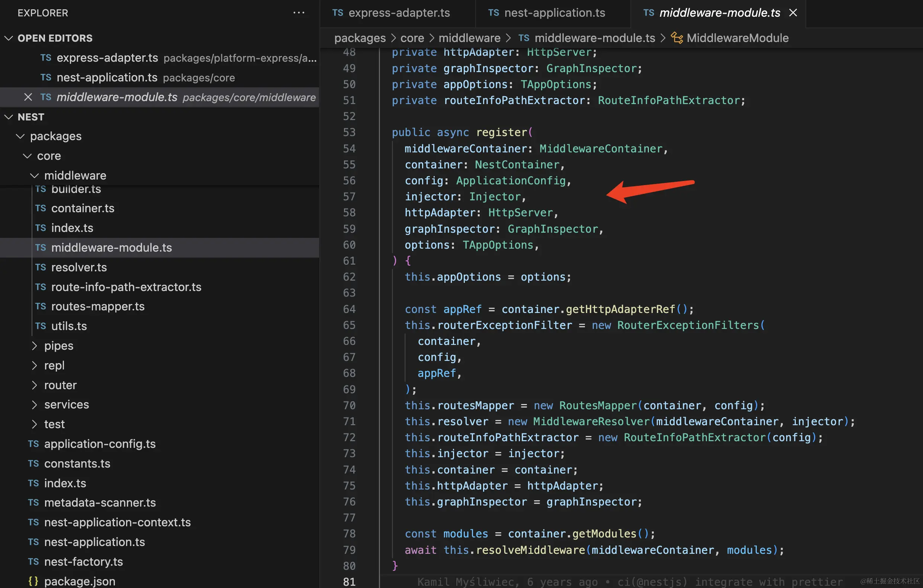Viewport: 923px width, 588px height.
Task: Open the Explorer more actions ellipsis
Action: (299, 13)
